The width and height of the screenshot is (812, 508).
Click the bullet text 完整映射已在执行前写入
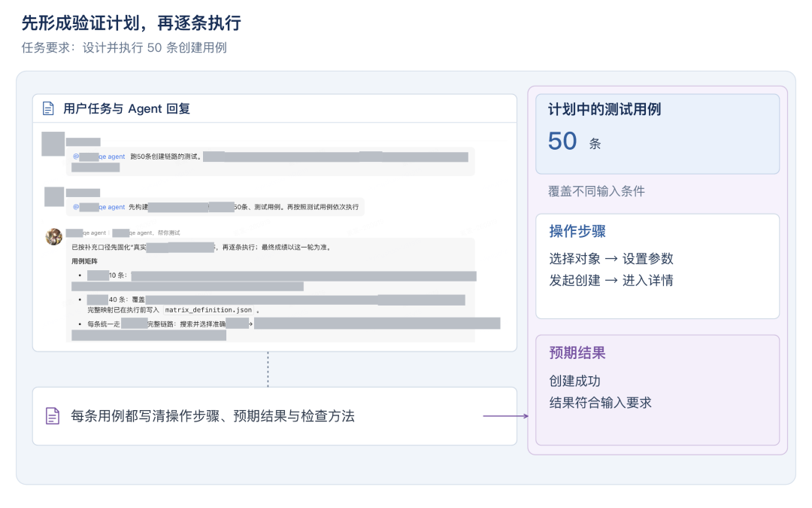[x=123, y=310]
